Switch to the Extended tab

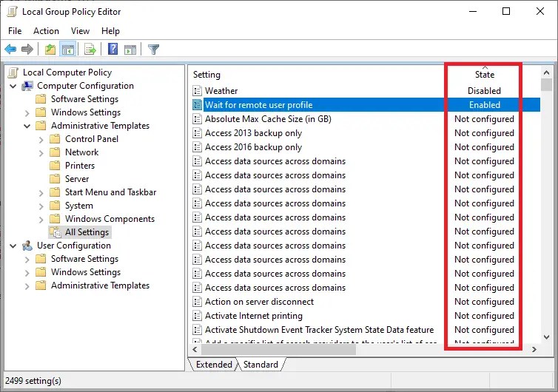point(214,365)
